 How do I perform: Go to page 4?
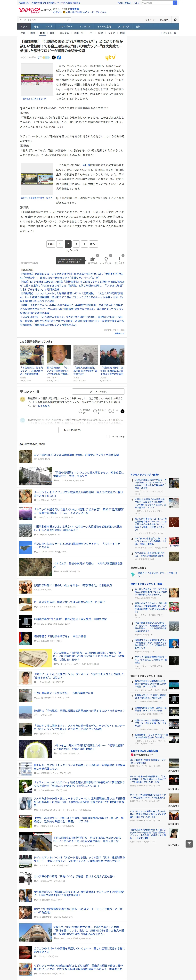84,244
